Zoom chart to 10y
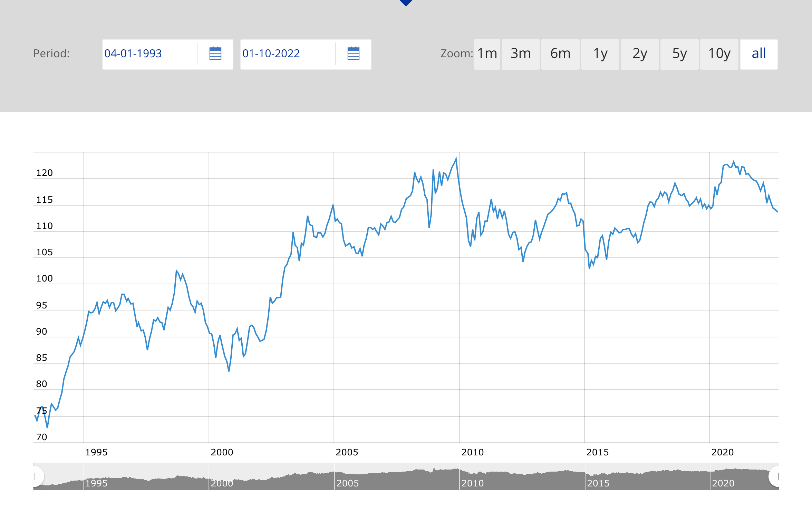812x523 pixels. point(719,54)
